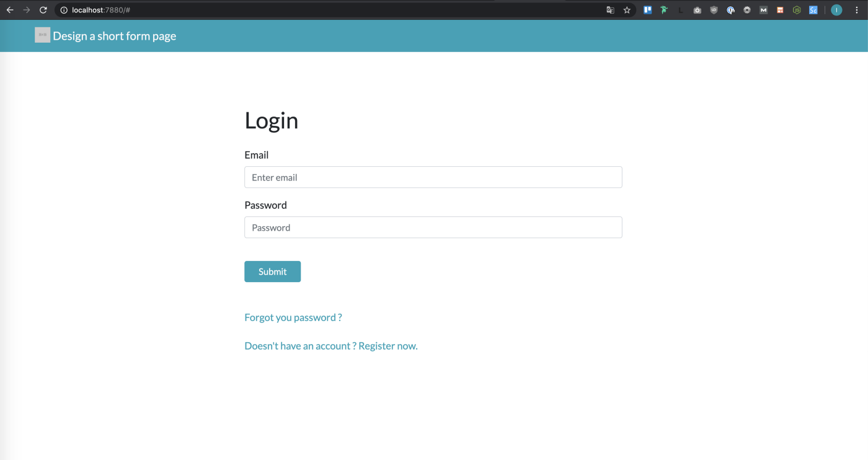
Task: Open the Node.js extension icon
Action: 797,10
